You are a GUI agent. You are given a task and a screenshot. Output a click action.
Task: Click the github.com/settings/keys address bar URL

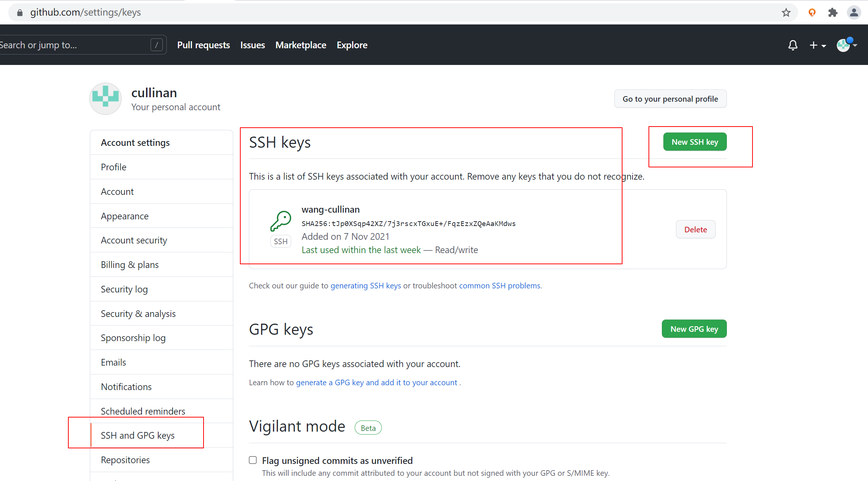click(85, 13)
